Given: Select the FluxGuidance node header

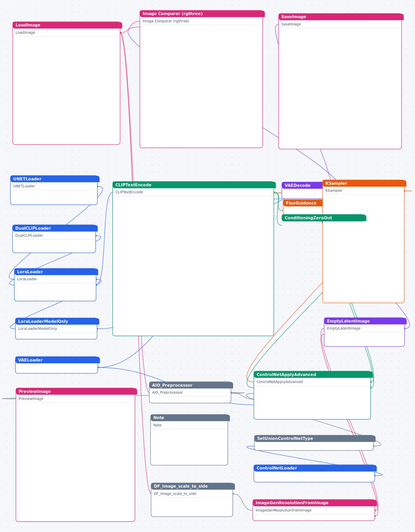Looking at the screenshot, I should tap(303, 203).
